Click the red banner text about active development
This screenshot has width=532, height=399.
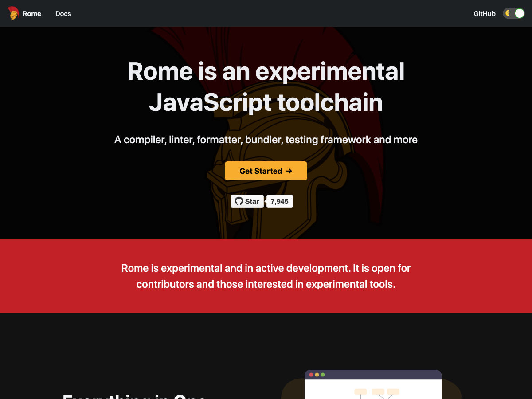[266, 276]
